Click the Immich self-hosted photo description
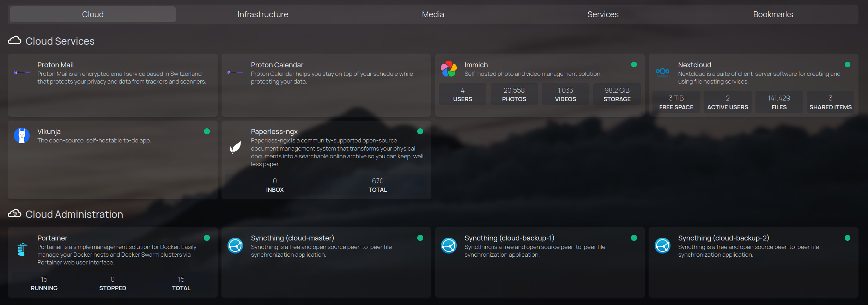The image size is (868, 305). click(x=533, y=74)
